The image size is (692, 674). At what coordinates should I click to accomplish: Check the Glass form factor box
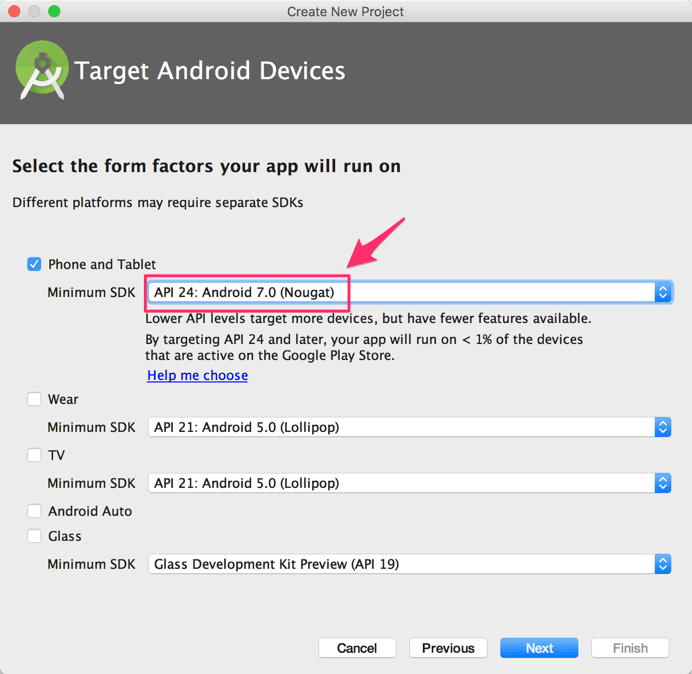[34, 536]
